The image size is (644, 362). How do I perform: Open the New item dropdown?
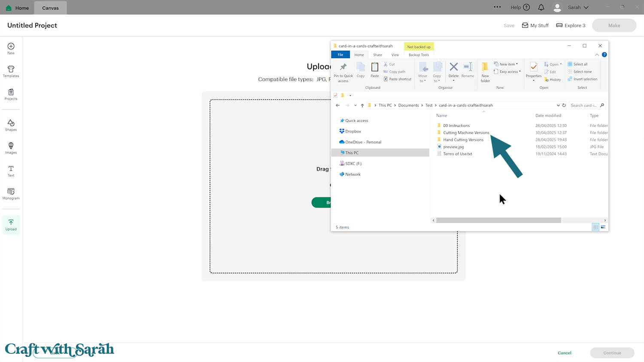[507, 64]
